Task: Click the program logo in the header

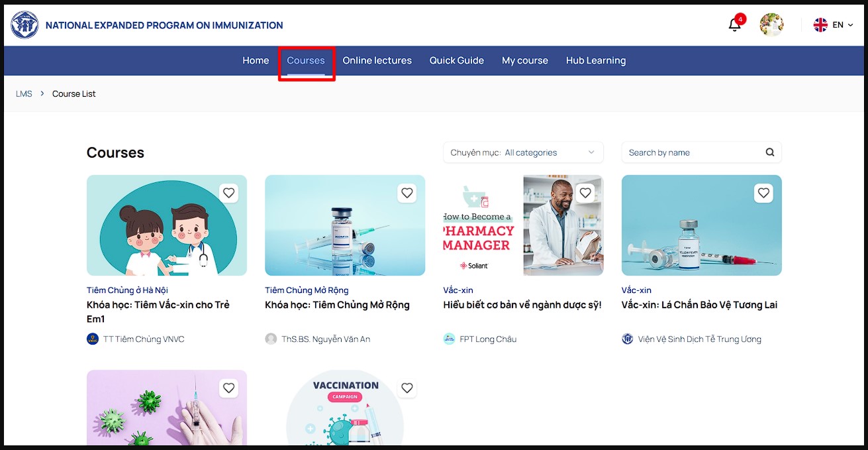Action: 24,25
